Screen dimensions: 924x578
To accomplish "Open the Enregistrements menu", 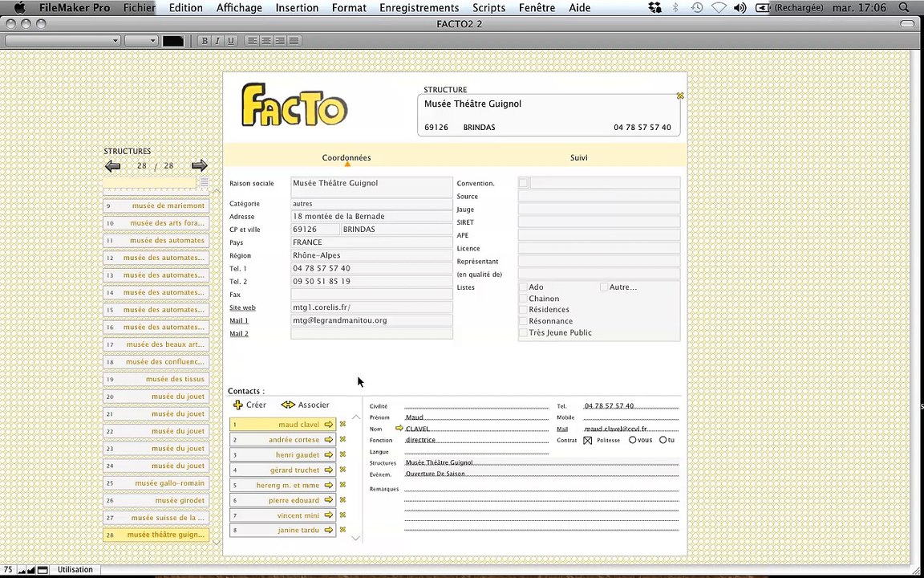I will pos(419,8).
